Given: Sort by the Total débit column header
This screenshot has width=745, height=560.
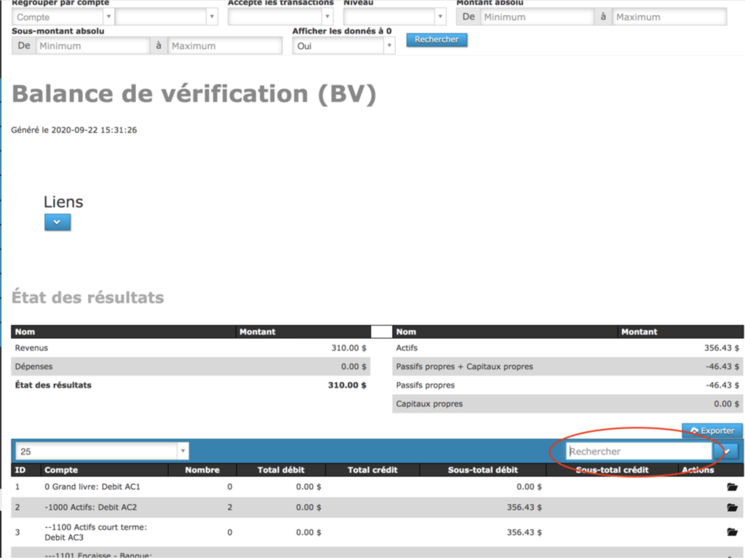Looking at the screenshot, I should 281,470.
